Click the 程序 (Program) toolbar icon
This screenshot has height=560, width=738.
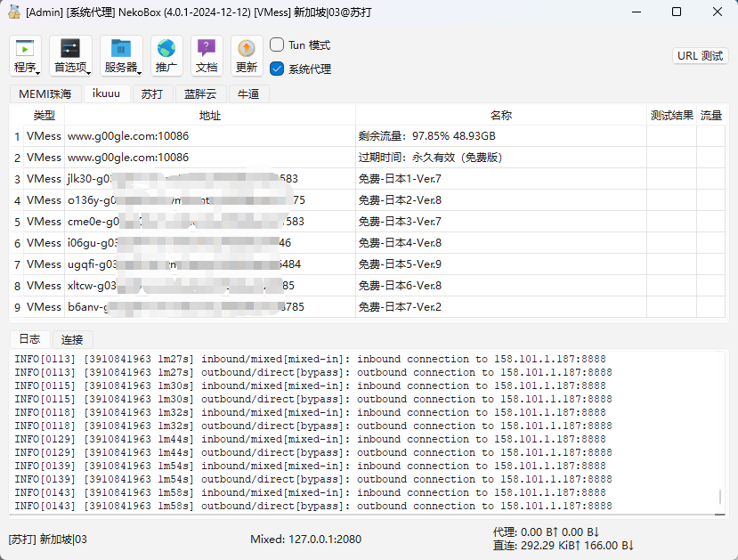pyautogui.click(x=25, y=49)
